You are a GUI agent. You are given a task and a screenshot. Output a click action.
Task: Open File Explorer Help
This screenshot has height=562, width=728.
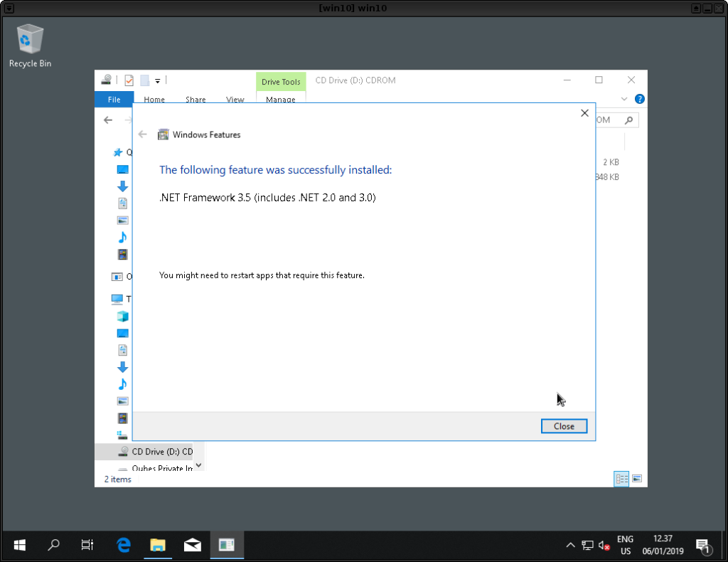pyautogui.click(x=639, y=99)
